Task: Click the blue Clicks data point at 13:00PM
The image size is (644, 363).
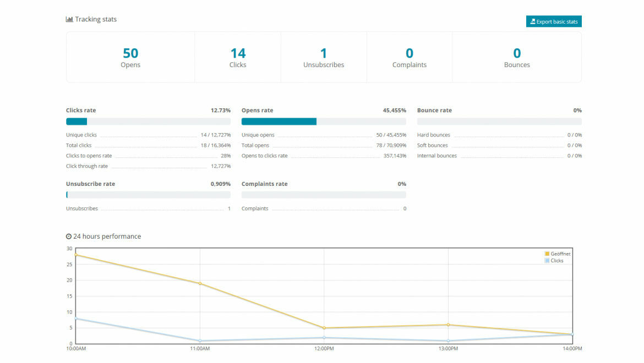Action: [448, 341]
